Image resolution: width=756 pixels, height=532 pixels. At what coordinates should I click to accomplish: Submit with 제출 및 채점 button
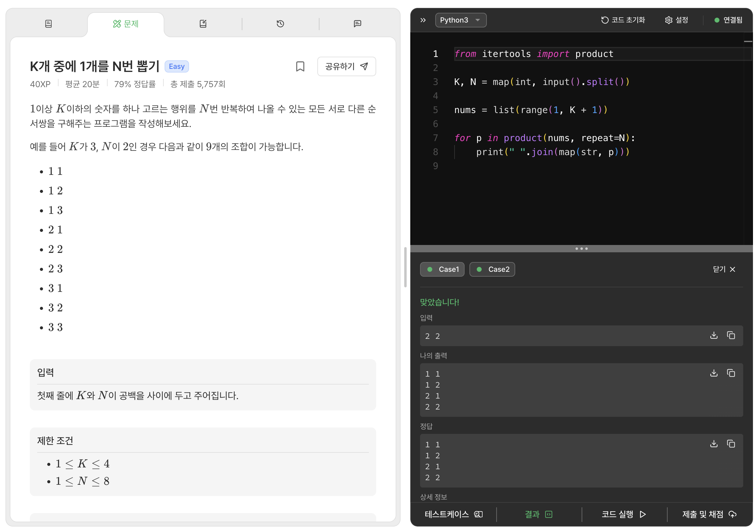click(x=709, y=514)
